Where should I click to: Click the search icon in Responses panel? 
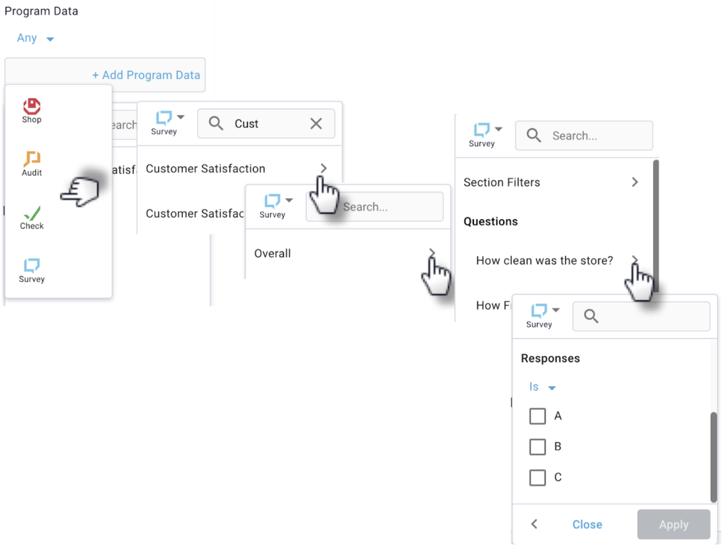(591, 316)
